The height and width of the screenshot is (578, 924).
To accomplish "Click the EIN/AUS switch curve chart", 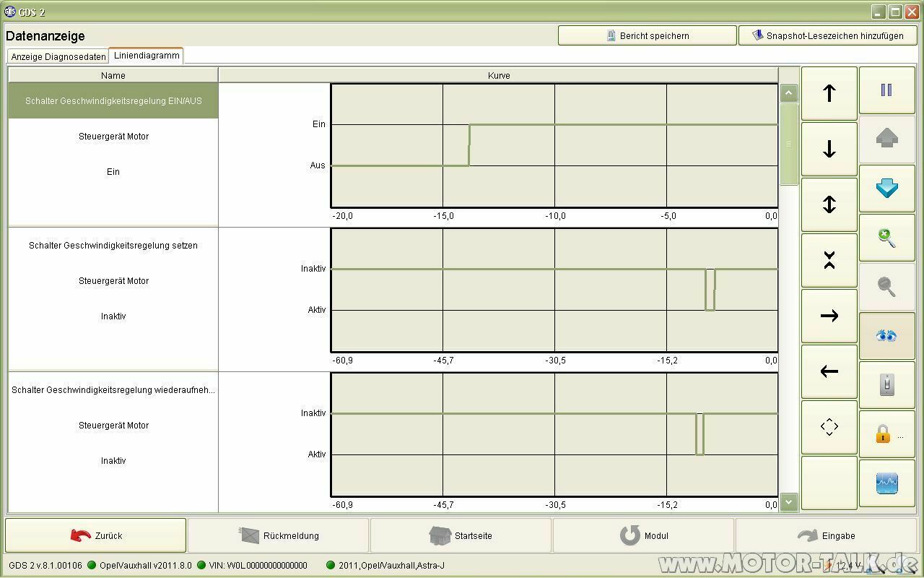I will point(554,145).
